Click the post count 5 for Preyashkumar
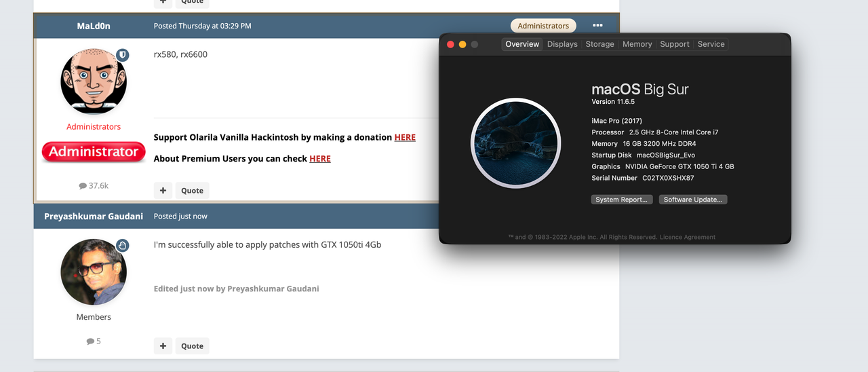This screenshot has width=868, height=372. tap(94, 341)
